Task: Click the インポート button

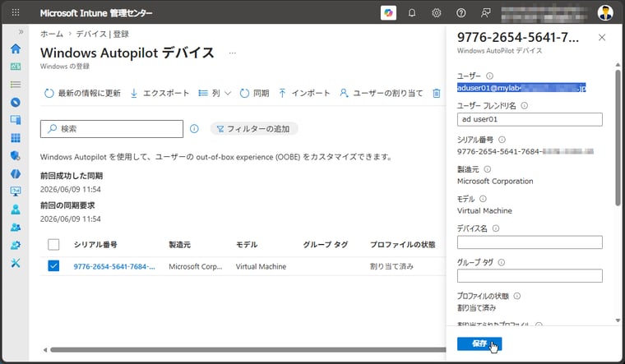Action: pyautogui.click(x=304, y=93)
